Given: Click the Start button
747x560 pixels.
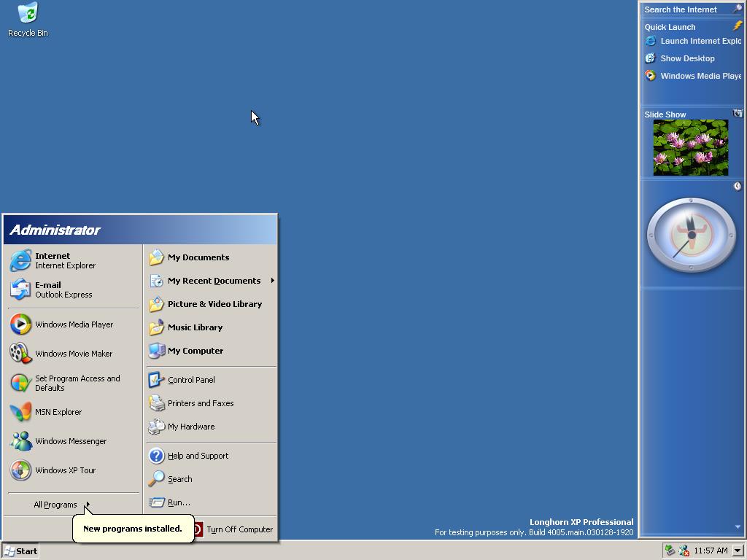Looking at the screenshot, I should [20, 551].
